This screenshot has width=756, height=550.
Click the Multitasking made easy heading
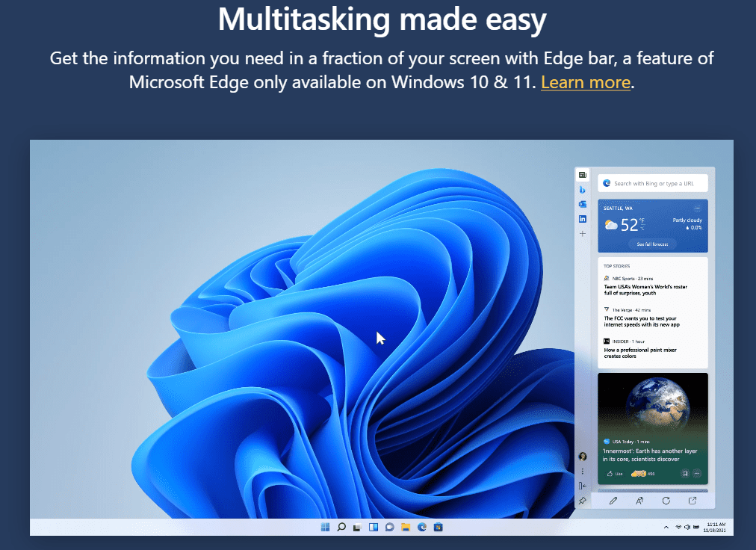382,20
